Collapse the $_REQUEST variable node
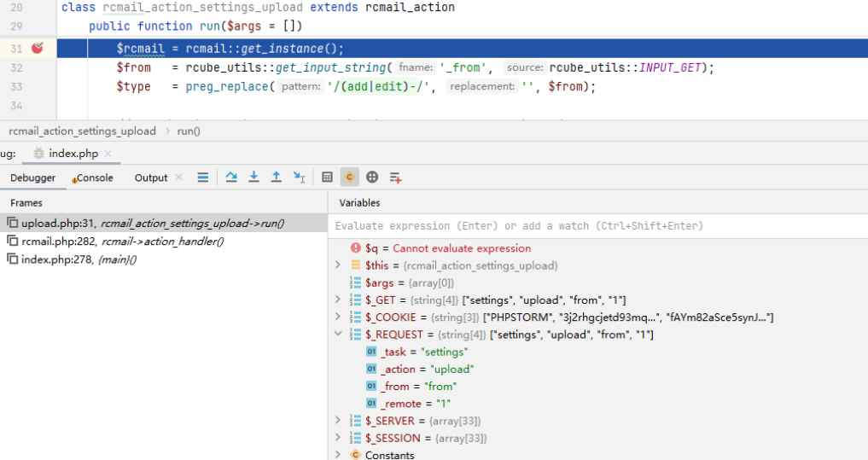The image size is (868, 460). [x=338, y=334]
